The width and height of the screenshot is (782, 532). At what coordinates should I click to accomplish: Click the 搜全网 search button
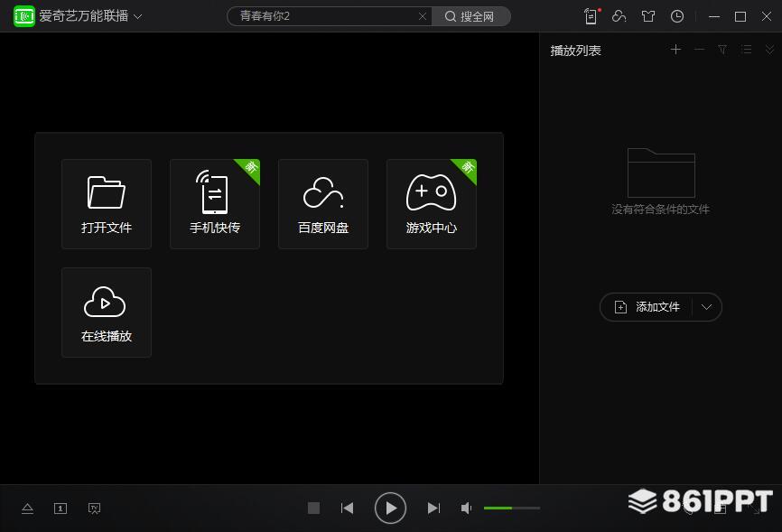tap(470, 16)
